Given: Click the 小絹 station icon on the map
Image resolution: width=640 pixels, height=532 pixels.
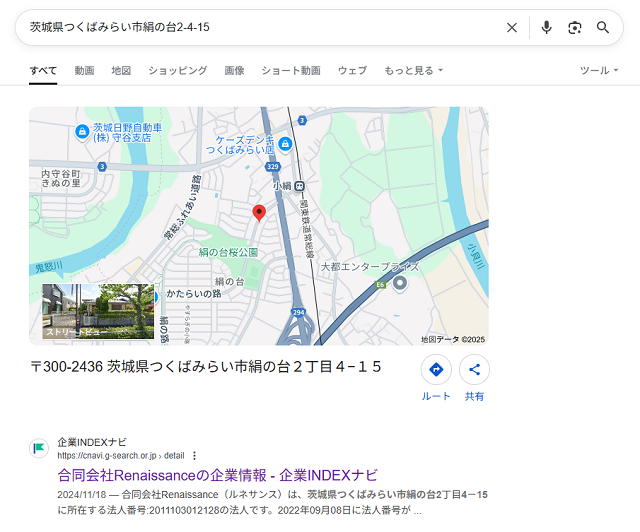Looking at the screenshot, I should point(300,186).
